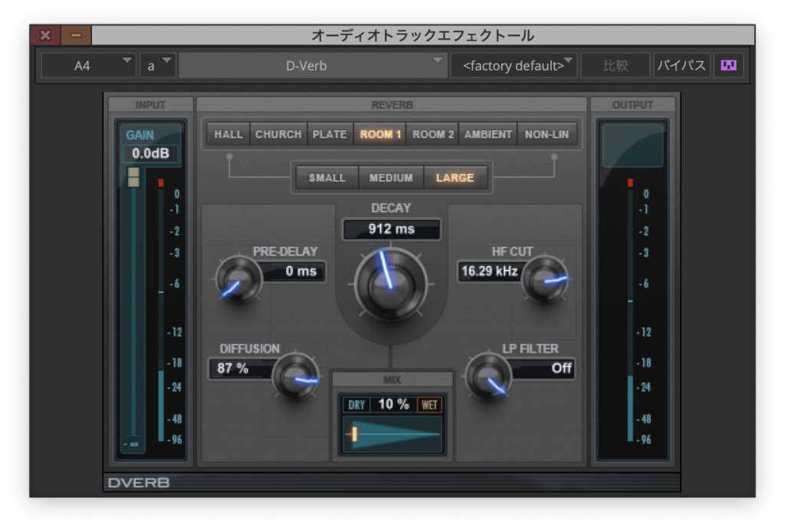Click the Diffusion knob
Viewport: 785px width, 532px height.
pos(296,376)
